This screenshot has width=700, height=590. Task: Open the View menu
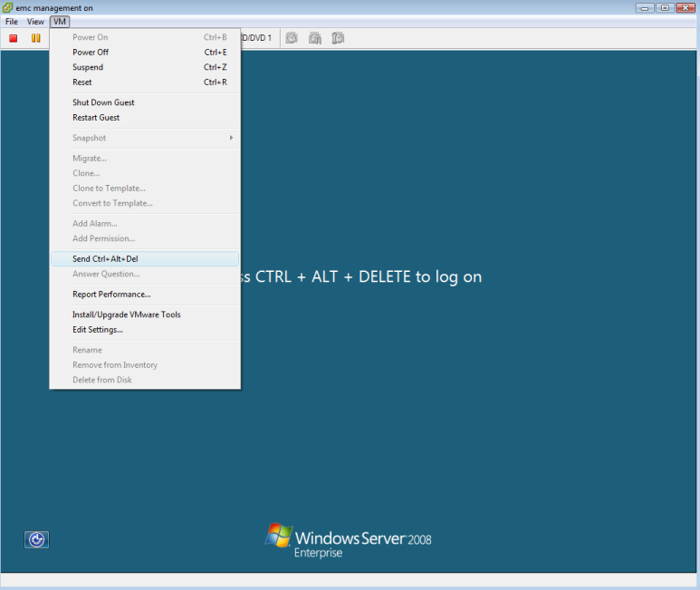coord(35,22)
